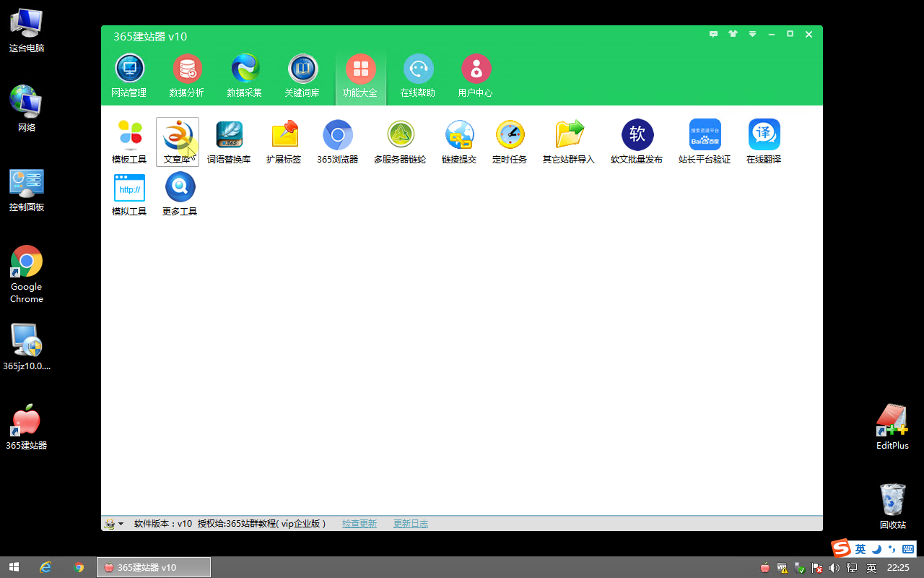Screen dimensions: 924x578
Task: Click the taskbar clock showing 22:25
Action: point(898,568)
